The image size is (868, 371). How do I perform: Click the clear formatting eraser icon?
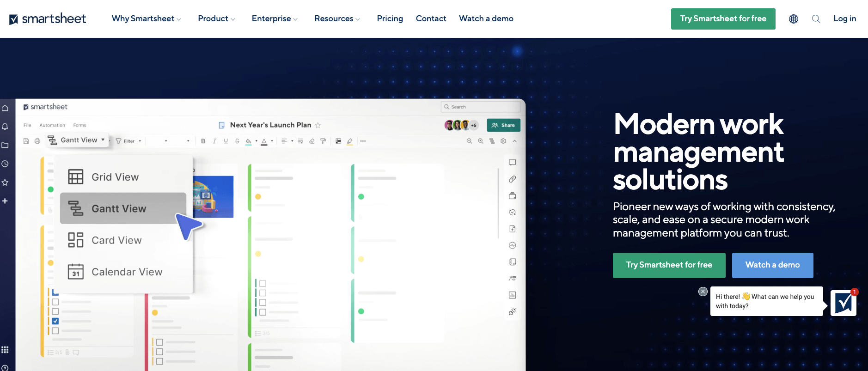pos(312,141)
